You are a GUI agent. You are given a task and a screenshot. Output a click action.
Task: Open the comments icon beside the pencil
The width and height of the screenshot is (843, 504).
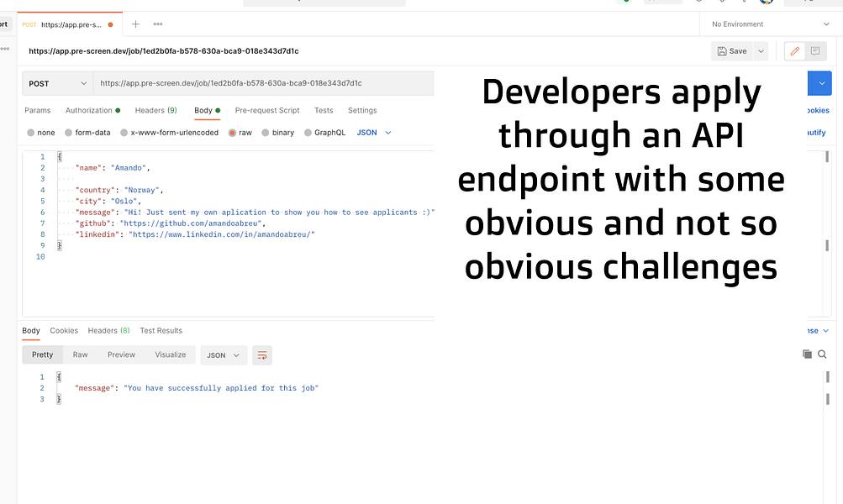point(815,51)
